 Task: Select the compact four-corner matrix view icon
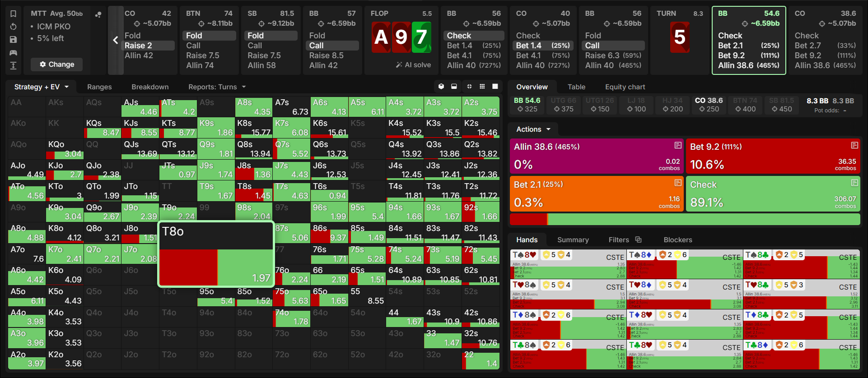[x=469, y=87]
